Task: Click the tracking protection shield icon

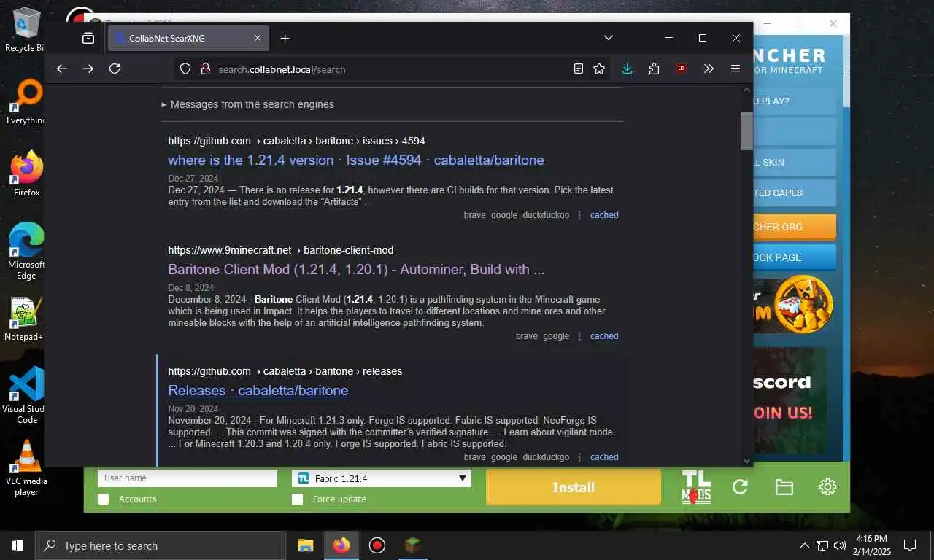Action: coord(185,69)
